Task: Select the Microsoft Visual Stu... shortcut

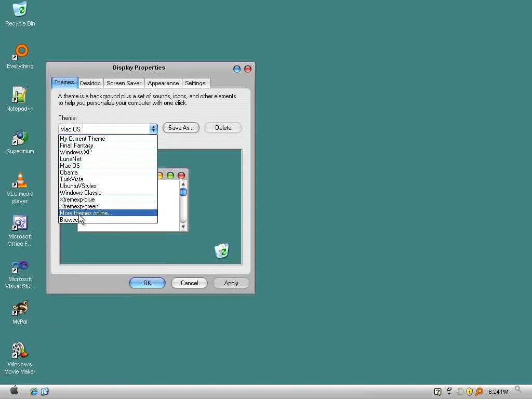Action: [20, 273]
